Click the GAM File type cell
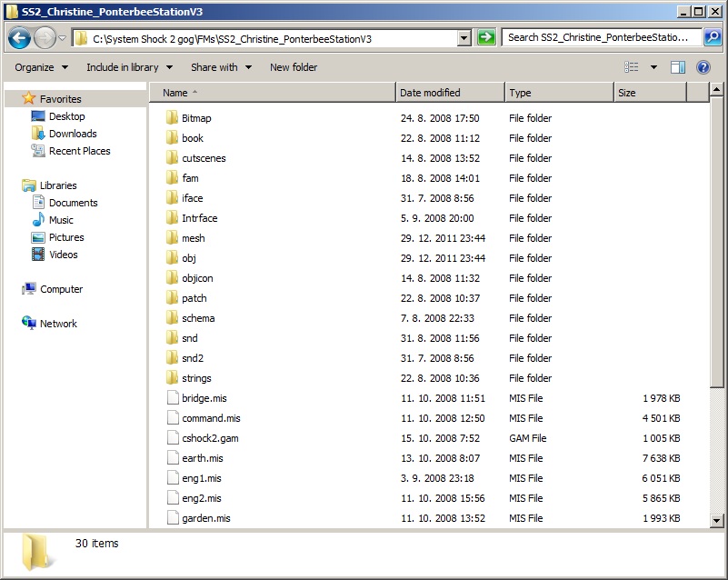The image size is (728, 580). click(x=527, y=438)
